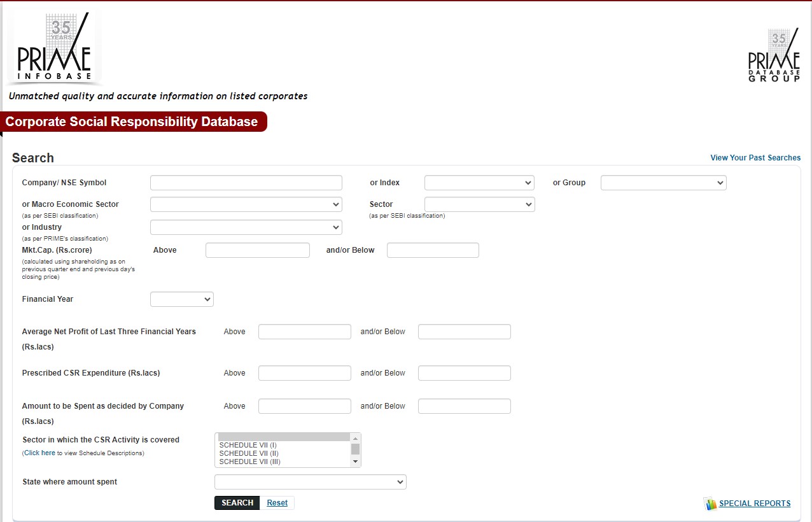Click Prescribed CSR Expenditure Below field

point(464,373)
